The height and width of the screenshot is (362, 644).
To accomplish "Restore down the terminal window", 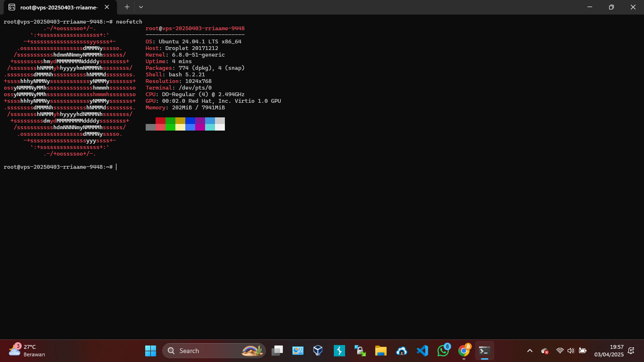I will point(611,7).
